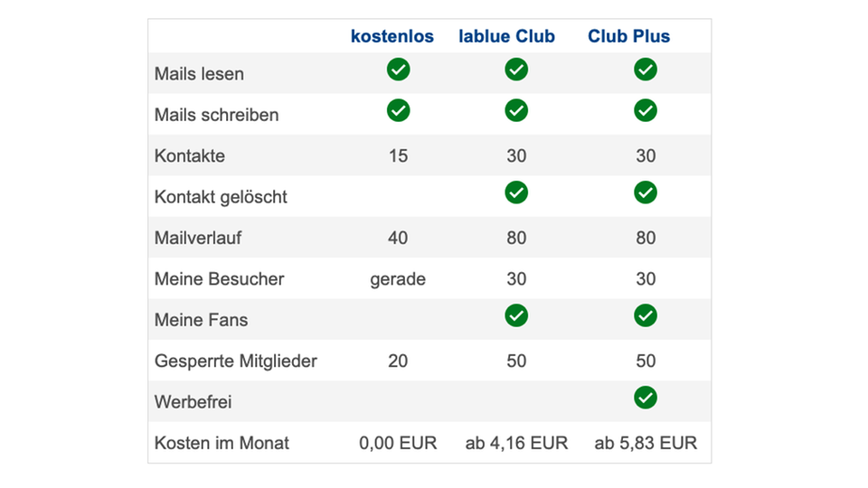Click lablue Club checkmark for Kontakt gelöscht
This screenshot has height=488, width=868.
[516, 192]
